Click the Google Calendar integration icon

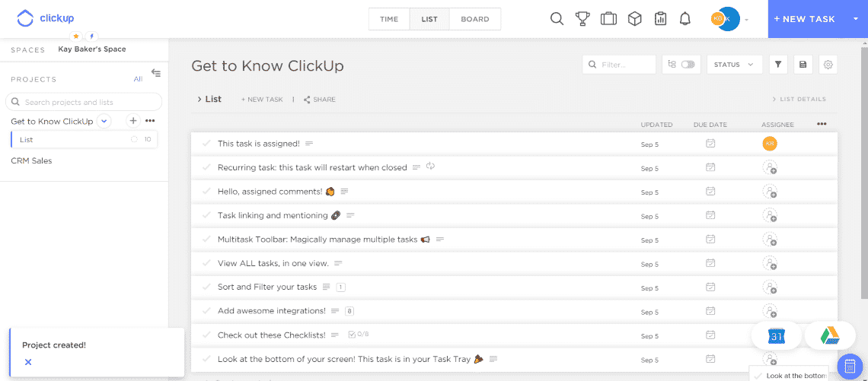point(776,335)
